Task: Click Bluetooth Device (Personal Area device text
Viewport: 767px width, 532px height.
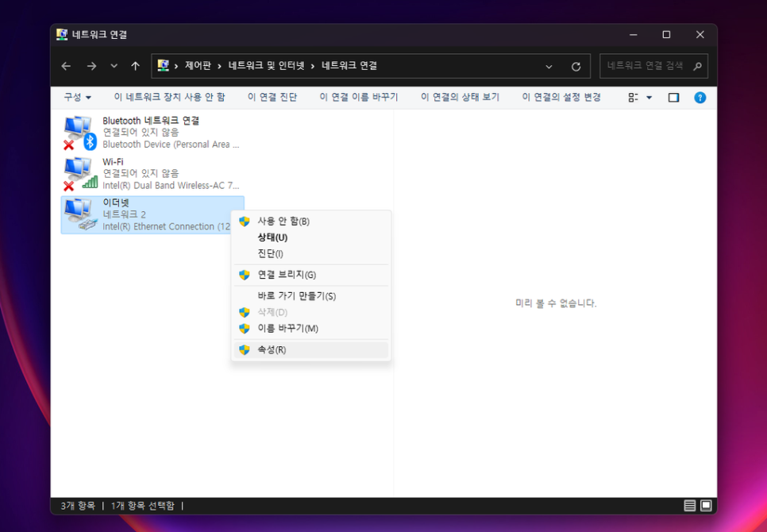Action: pyautogui.click(x=171, y=145)
